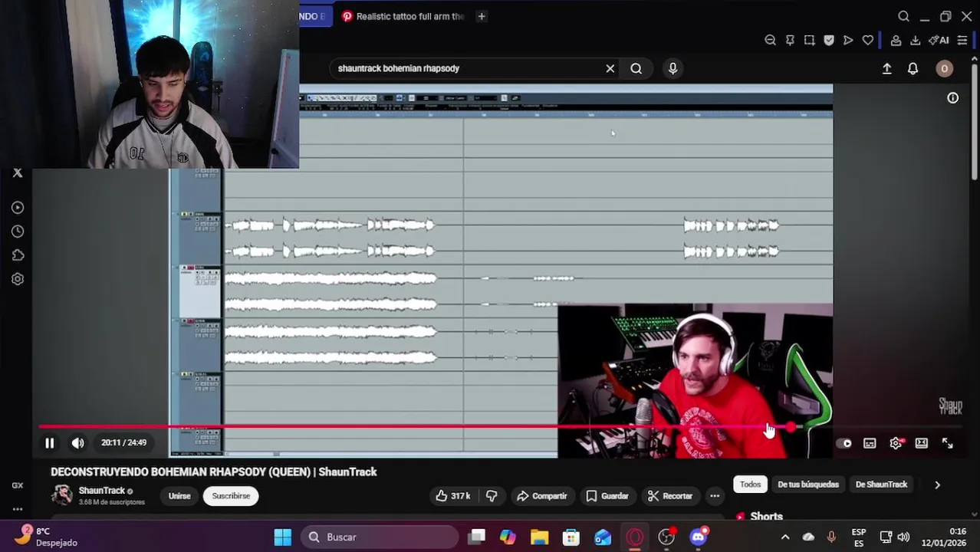Enter fullscreen video mode
This screenshot has width=980, height=552.
tap(948, 443)
